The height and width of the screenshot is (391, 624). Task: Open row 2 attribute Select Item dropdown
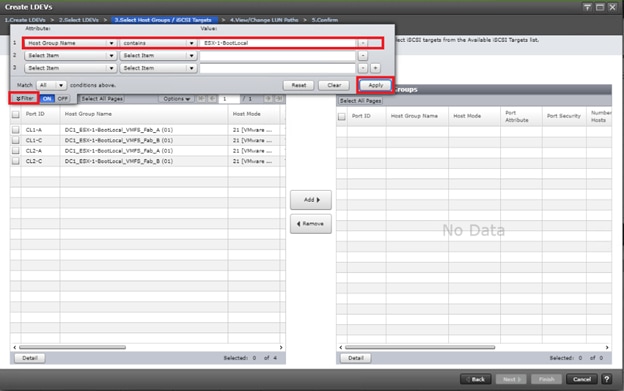(x=71, y=56)
